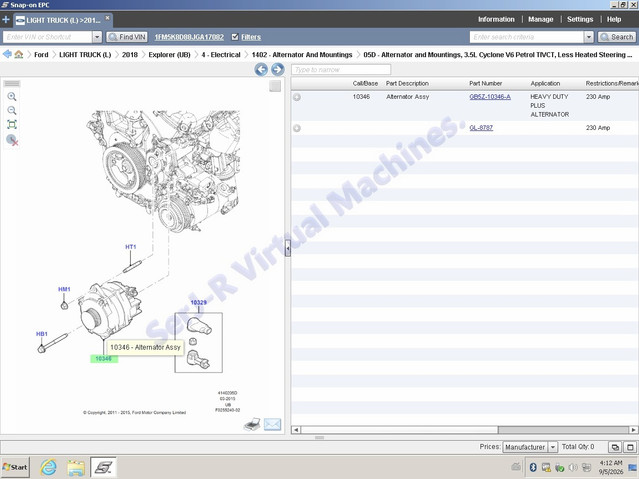
Task: Click the Bluetooth tray icon
Action: [533, 467]
